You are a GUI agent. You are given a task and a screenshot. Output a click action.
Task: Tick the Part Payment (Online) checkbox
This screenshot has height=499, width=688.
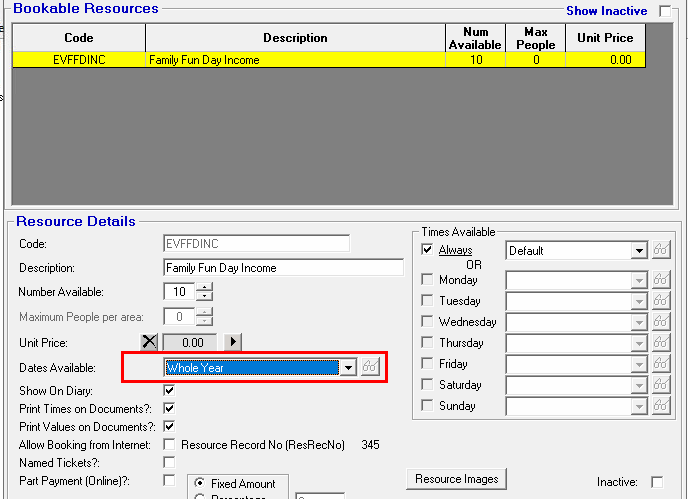(169, 480)
